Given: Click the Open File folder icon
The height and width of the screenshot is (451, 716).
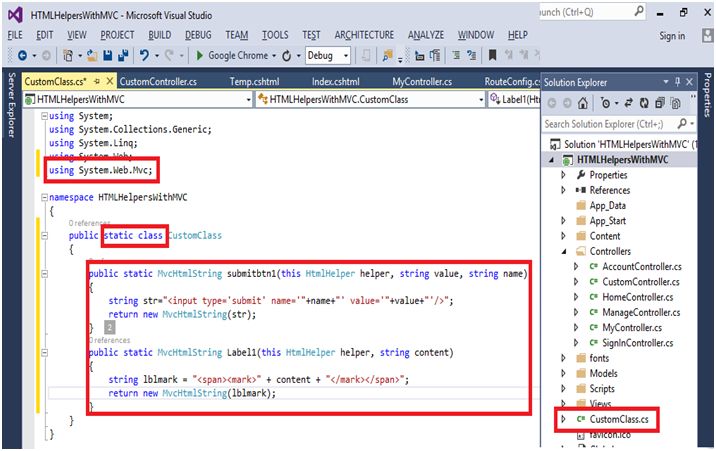Looking at the screenshot, I should coord(92,56).
